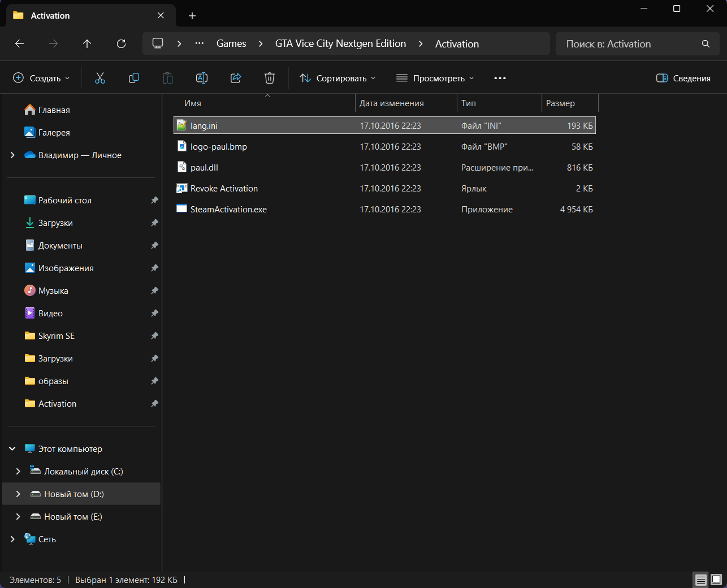Click the Поиск в: Activation search field
Viewport: 727px width, 588px height.
(x=638, y=43)
